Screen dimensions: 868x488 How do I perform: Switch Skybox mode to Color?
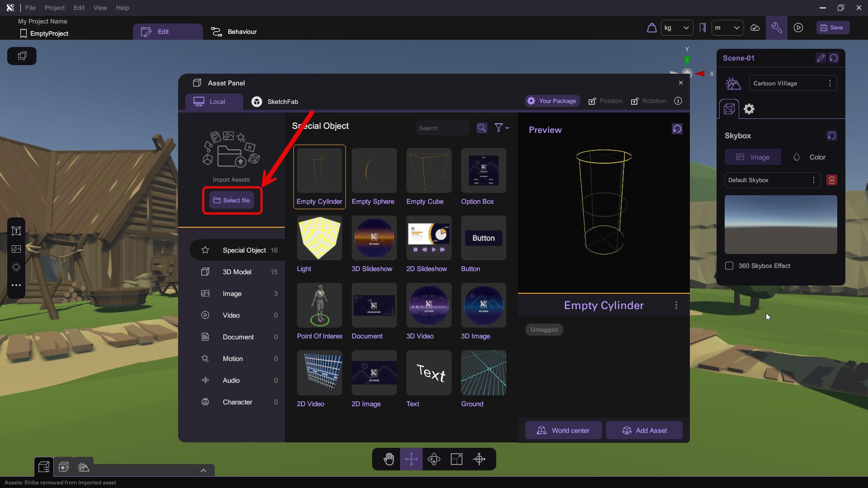(809, 157)
